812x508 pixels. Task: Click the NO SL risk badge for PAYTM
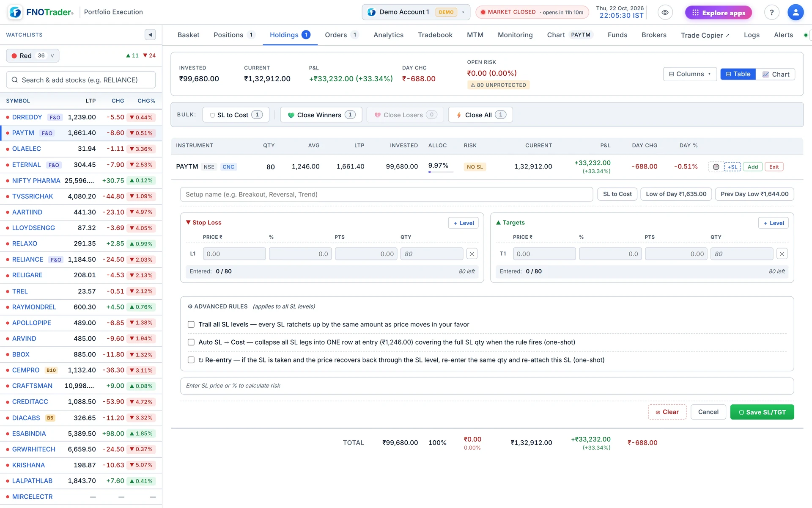click(475, 167)
